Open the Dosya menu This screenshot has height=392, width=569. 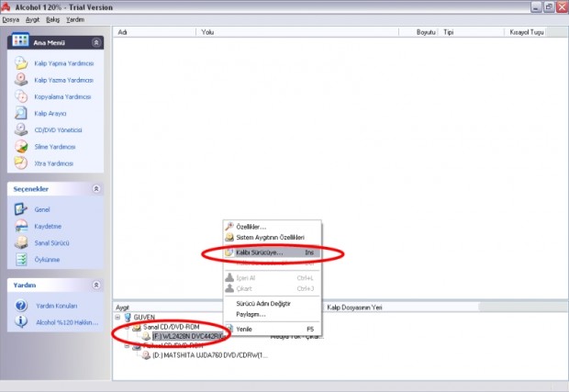10,19
